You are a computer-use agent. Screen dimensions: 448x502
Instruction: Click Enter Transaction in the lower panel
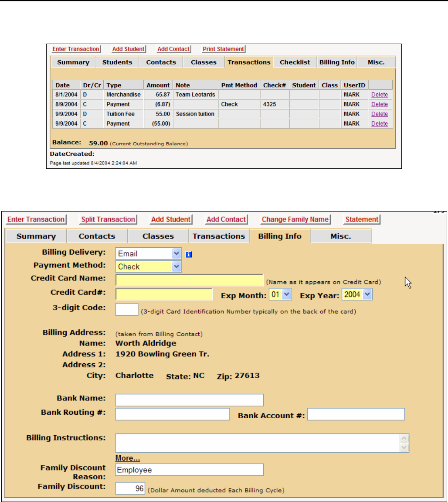coord(36,219)
